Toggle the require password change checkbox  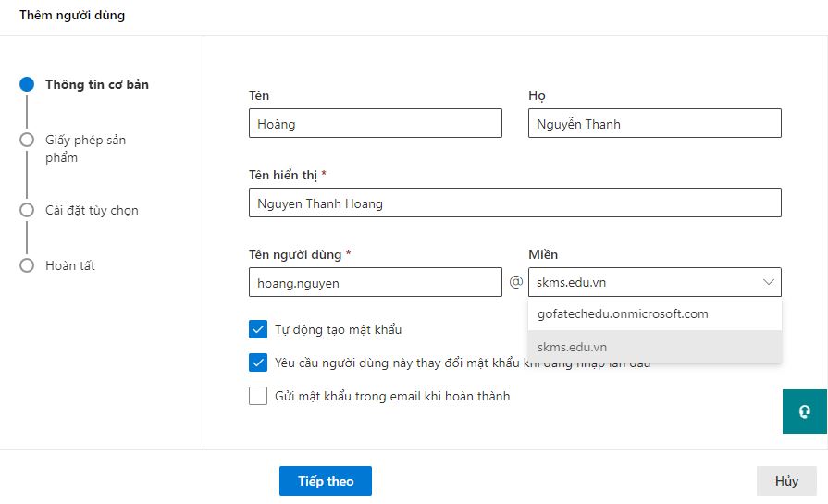258,363
